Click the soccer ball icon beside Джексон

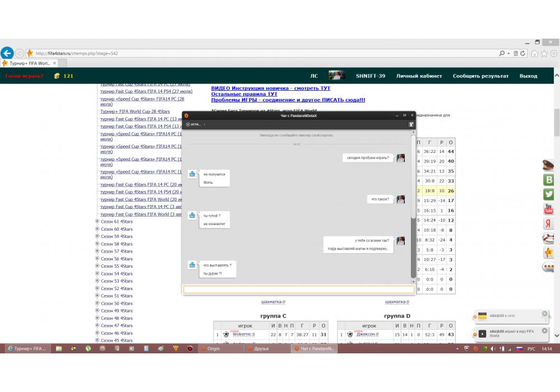tap(350, 334)
